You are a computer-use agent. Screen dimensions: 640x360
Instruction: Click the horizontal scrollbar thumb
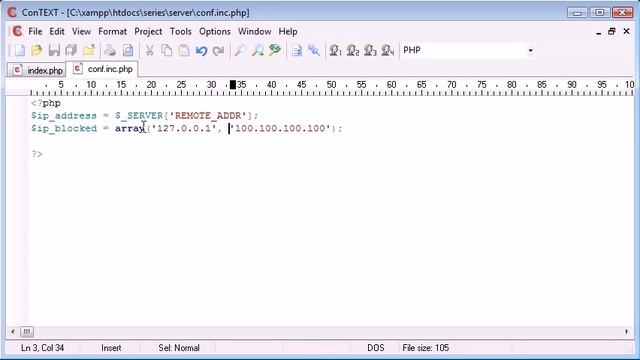[27, 331]
